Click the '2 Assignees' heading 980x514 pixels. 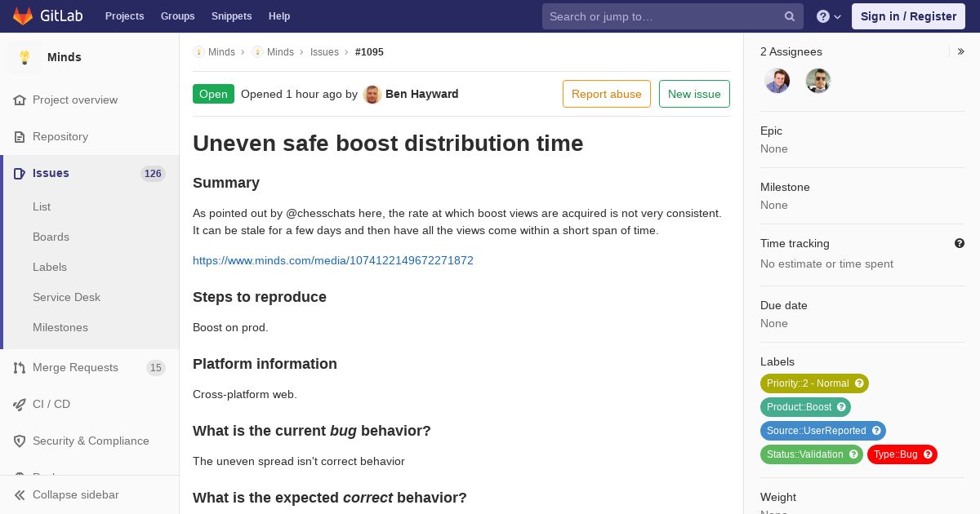click(791, 51)
